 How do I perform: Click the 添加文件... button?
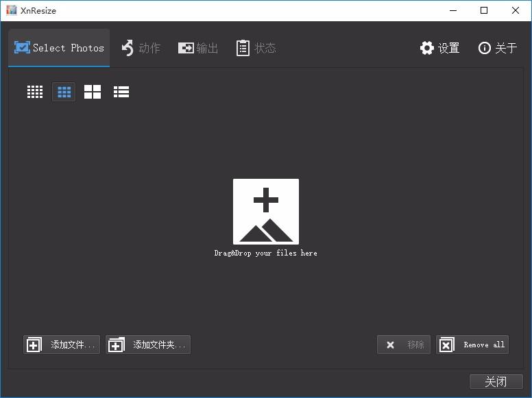(62, 345)
